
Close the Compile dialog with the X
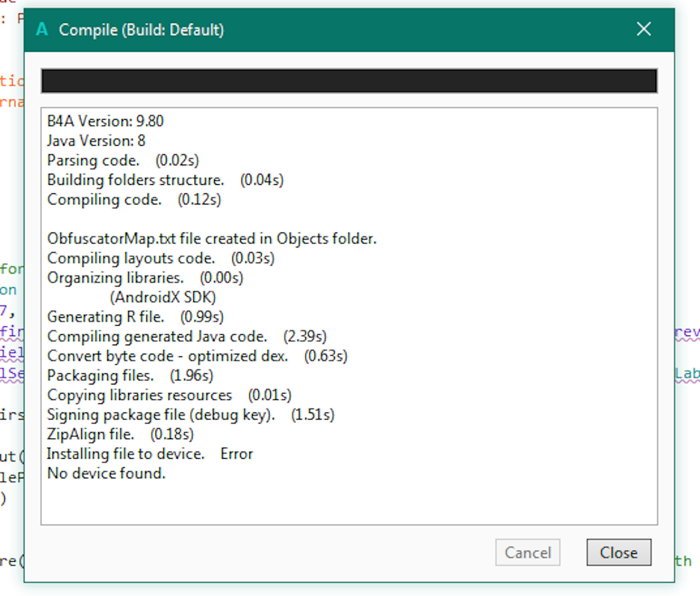point(643,29)
